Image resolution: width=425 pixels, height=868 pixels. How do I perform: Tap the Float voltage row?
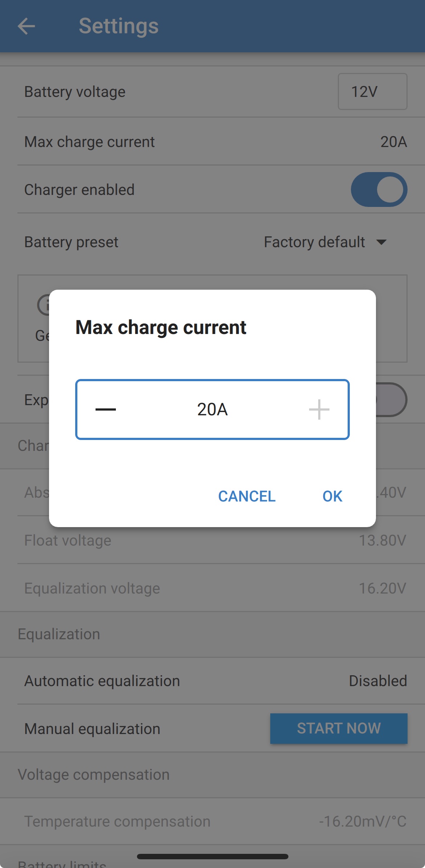click(212, 541)
